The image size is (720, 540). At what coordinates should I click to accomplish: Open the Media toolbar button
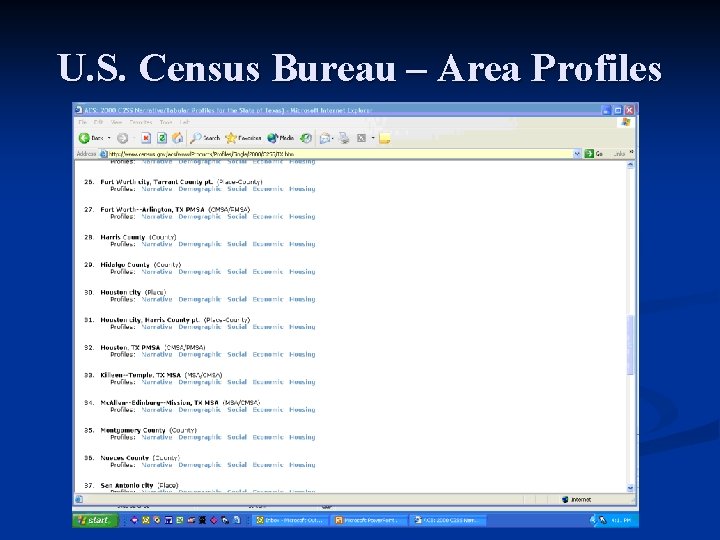(x=281, y=138)
